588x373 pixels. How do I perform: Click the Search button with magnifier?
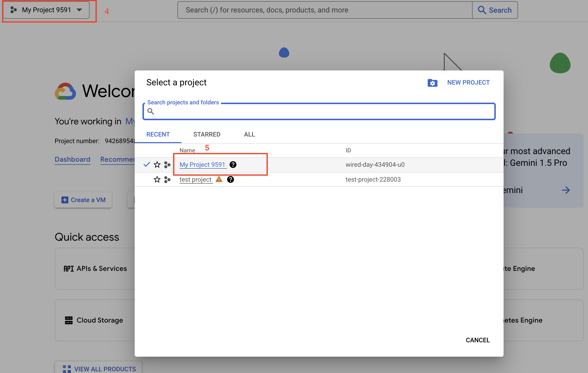click(x=495, y=10)
